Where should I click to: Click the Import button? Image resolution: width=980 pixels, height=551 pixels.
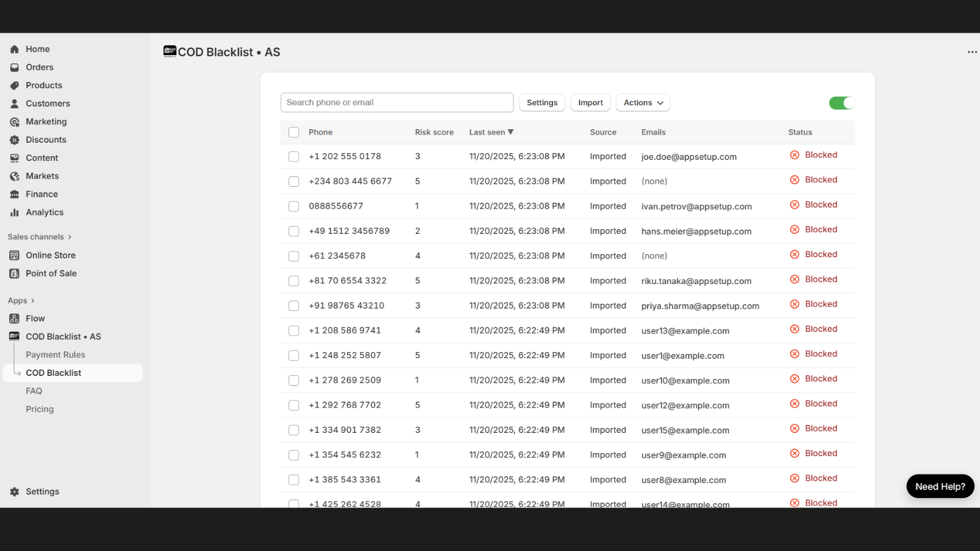tap(590, 103)
